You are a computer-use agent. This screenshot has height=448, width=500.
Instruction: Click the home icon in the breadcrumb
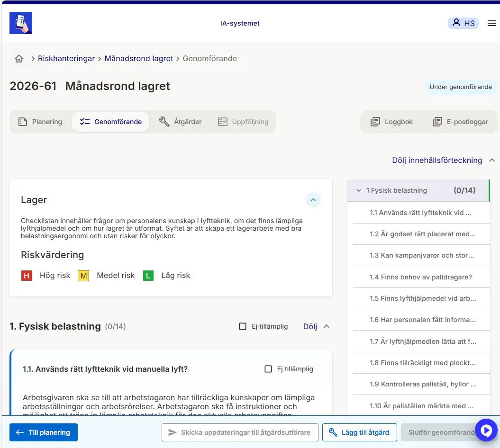tap(18, 58)
